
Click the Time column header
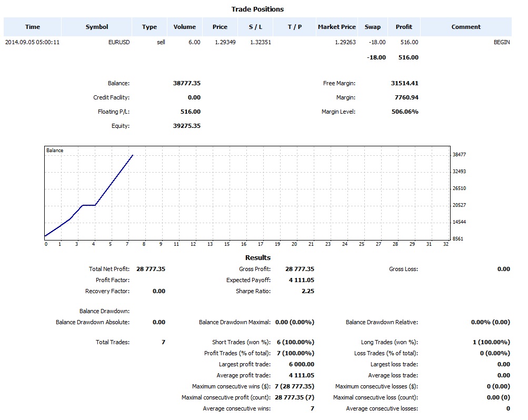coord(32,27)
